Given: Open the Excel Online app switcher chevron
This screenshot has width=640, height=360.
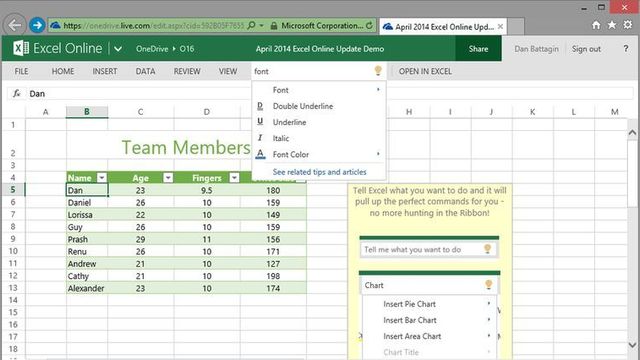Looking at the screenshot, I should (x=118, y=49).
